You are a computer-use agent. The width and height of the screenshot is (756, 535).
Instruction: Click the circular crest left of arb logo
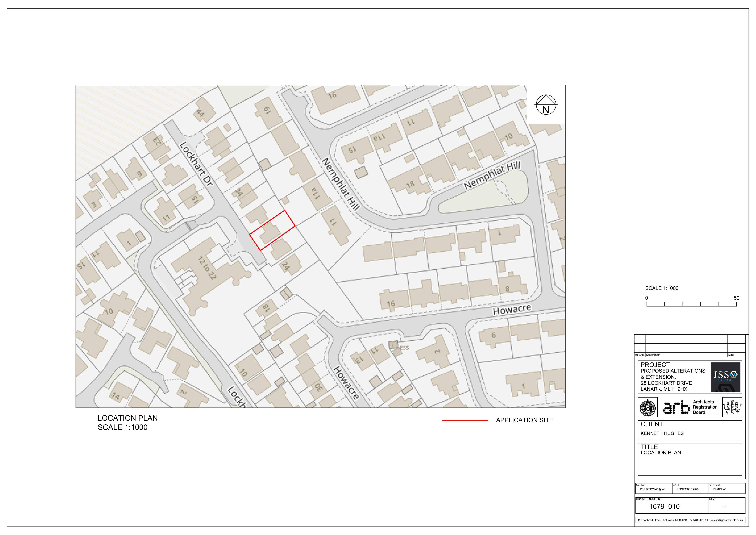(648, 407)
